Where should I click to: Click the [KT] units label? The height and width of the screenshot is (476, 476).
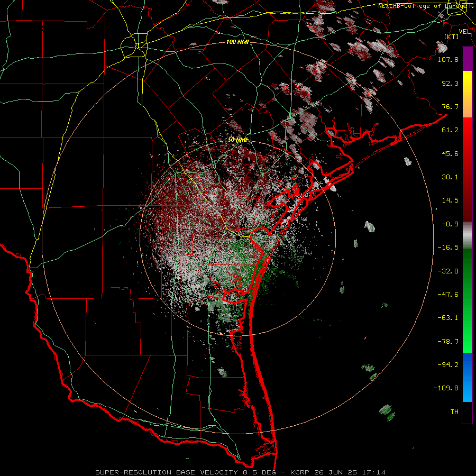click(x=452, y=36)
